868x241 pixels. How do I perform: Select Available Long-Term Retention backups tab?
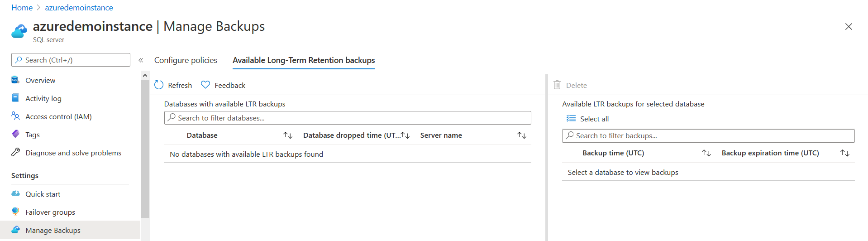click(304, 60)
